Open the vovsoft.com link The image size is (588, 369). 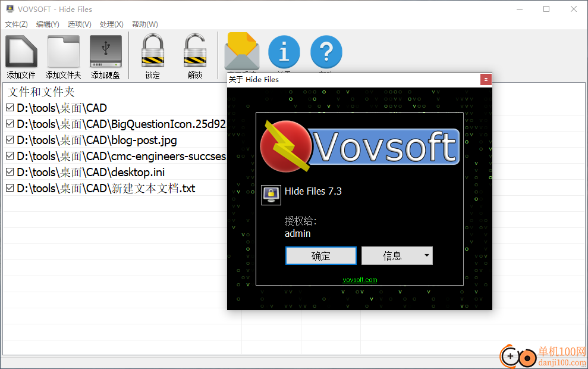(x=360, y=280)
